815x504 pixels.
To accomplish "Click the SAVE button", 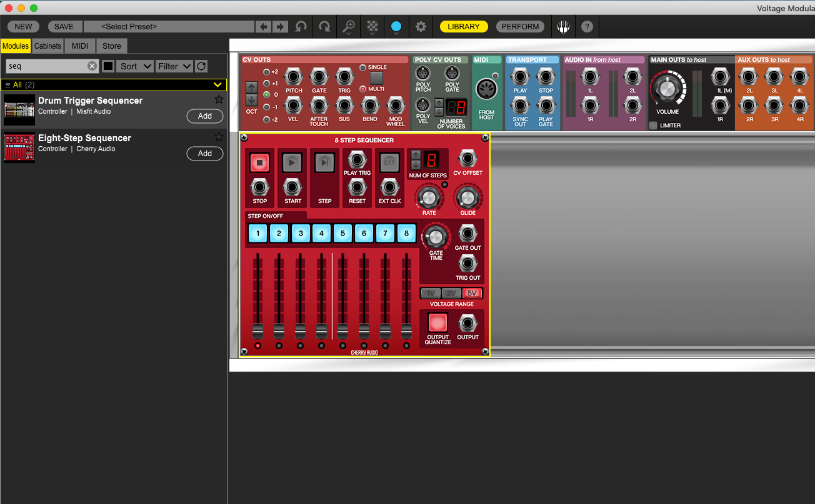I will tap(64, 27).
